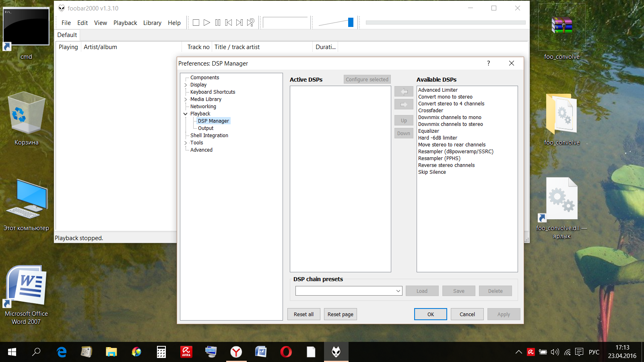This screenshot has width=644, height=362.
Task: Click the Reset page button
Action: click(x=340, y=314)
